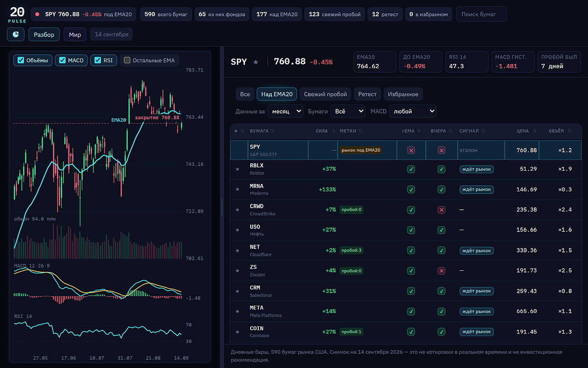The height and width of the screenshot is (368, 588).
Task: Open the Бумаги Всё dropdown
Action: [348, 111]
